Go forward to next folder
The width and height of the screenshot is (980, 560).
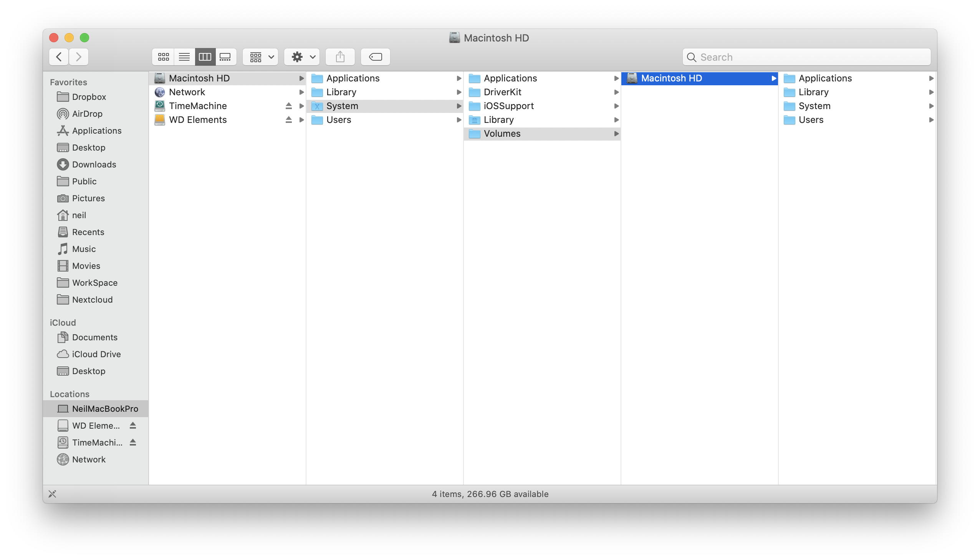[x=79, y=57]
